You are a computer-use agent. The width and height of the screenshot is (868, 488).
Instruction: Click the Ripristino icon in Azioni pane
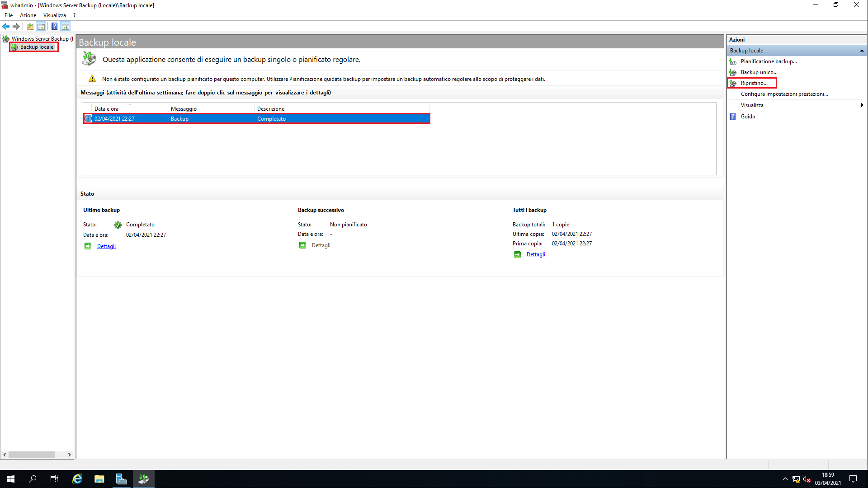733,83
